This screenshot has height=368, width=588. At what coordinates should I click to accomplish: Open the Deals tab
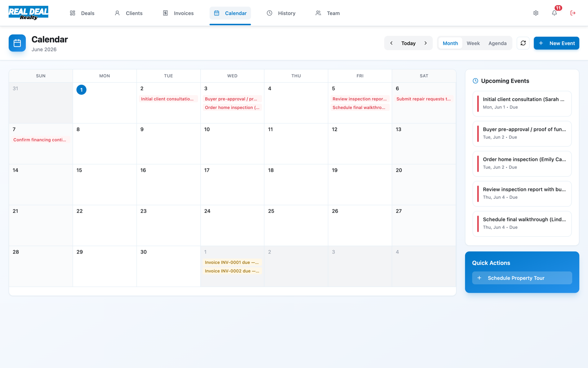point(82,13)
